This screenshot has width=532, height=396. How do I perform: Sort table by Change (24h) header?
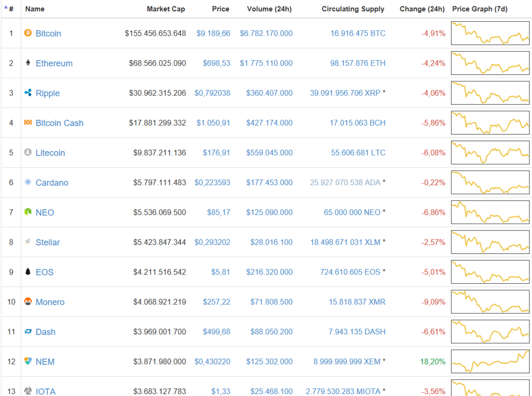pyautogui.click(x=422, y=9)
